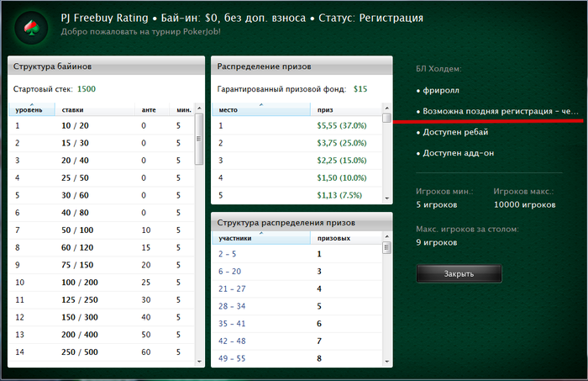Select participants range 42 – 48 row

click(297, 341)
